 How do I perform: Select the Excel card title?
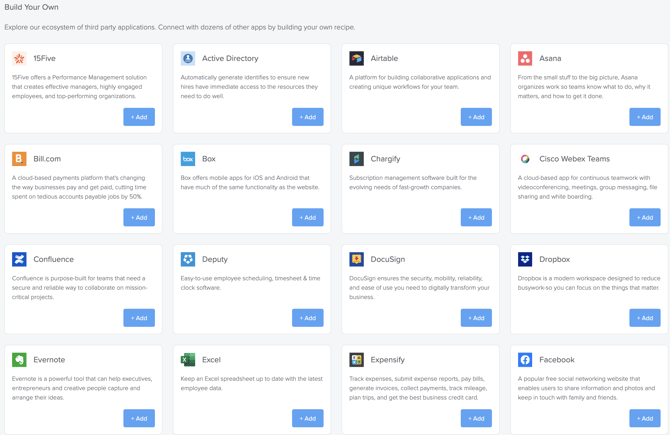point(211,359)
